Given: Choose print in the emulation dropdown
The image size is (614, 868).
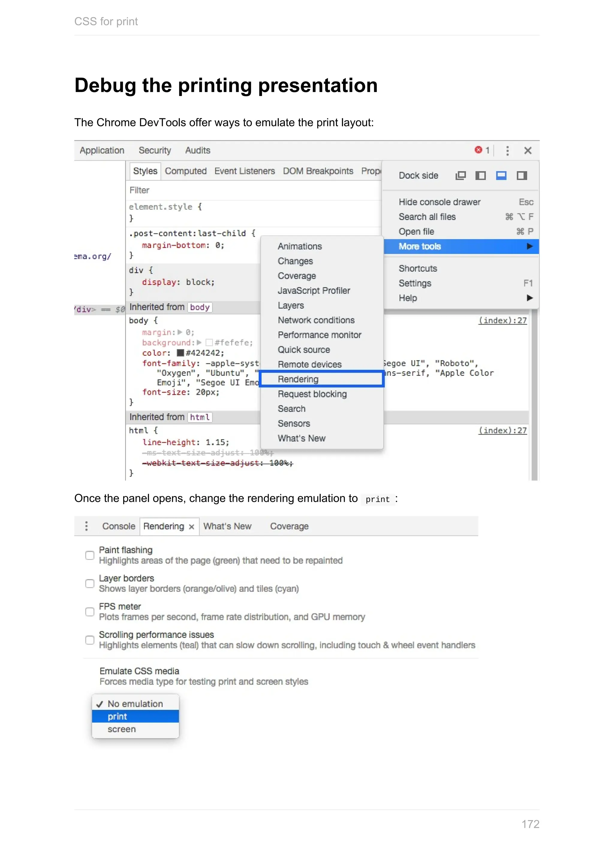Looking at the screenshot, I should [135, 716].
